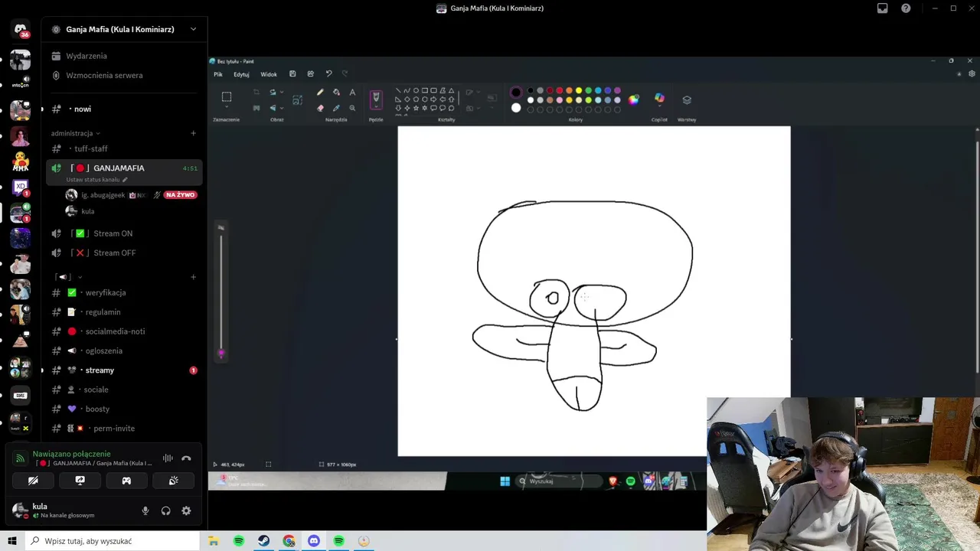The height and width of the screenshot is (551, 980).
Task: Select the red color swatch in Paint
Action: point(559,90)
